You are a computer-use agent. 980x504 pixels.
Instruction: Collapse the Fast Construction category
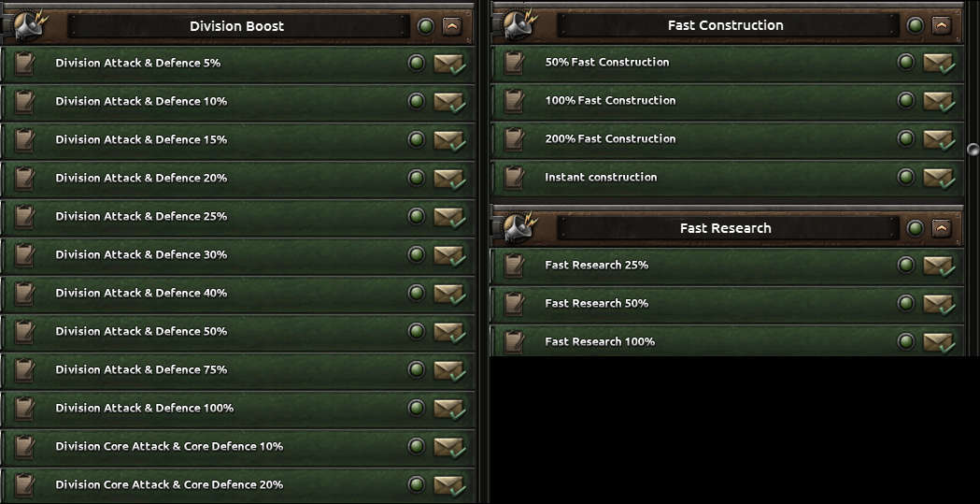941,25
